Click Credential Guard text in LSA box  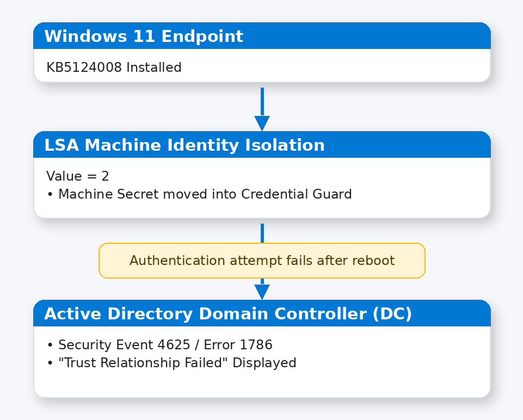click(x=296, y=194)
